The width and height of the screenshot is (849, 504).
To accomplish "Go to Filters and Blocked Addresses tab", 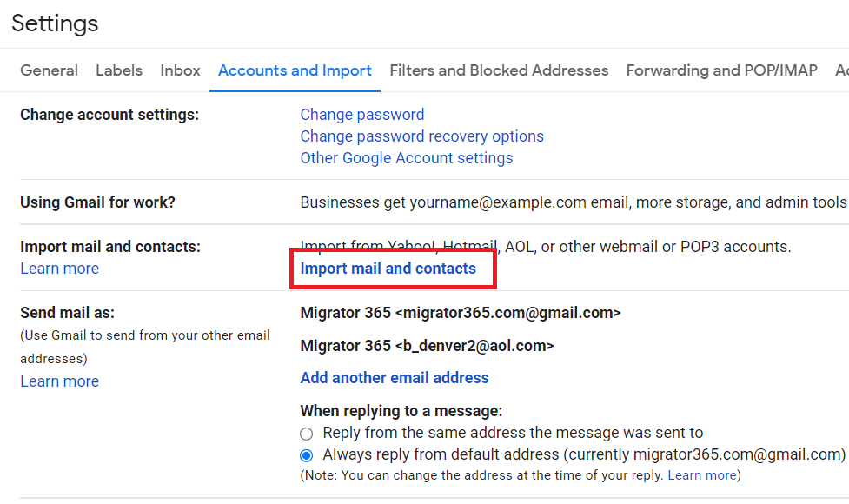I will coord(499,70).
